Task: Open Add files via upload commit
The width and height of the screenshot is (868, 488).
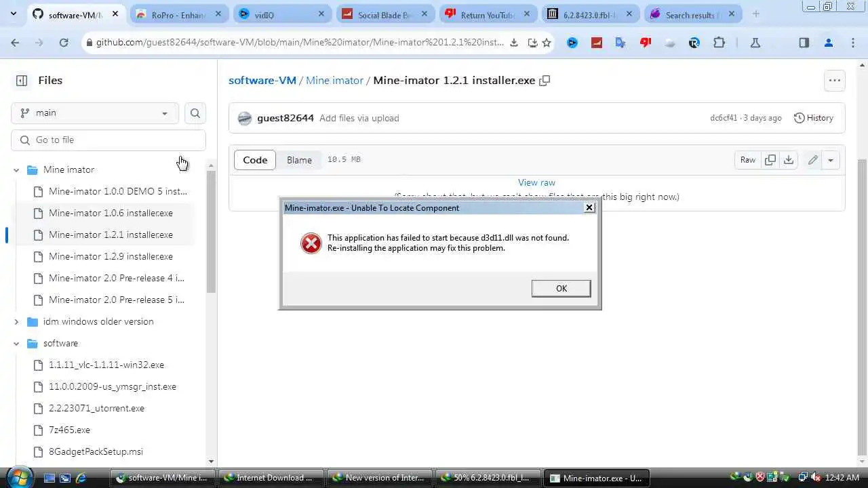Action: [359, 118]
